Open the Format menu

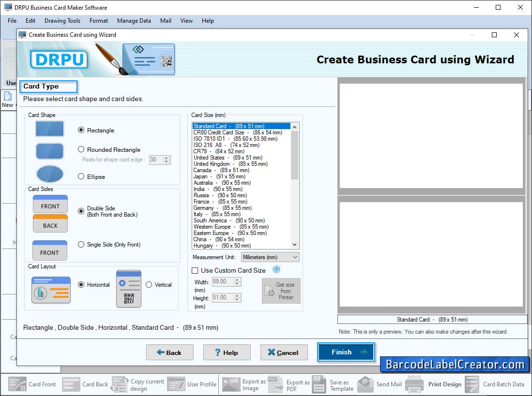tap(99, 21)
